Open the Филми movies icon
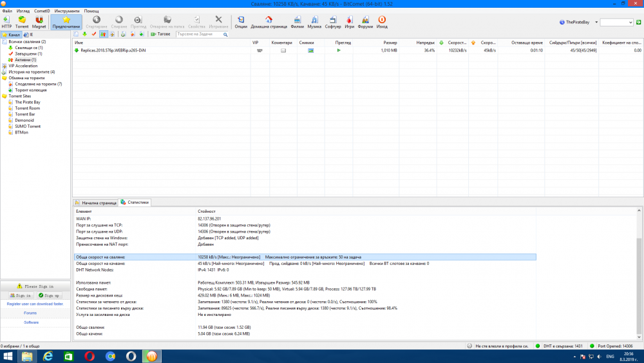 point(297,22)
